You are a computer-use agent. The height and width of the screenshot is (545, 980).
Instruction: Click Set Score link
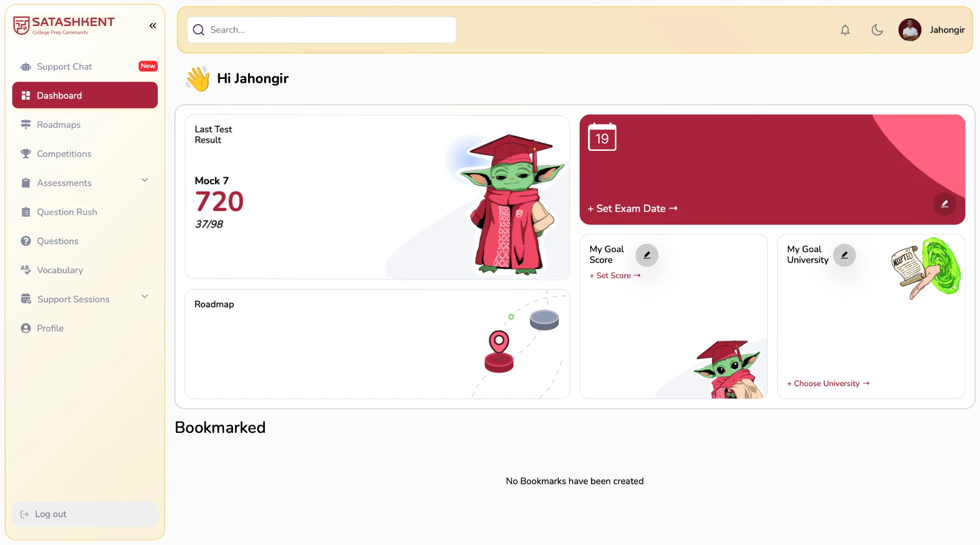(615, 276)
